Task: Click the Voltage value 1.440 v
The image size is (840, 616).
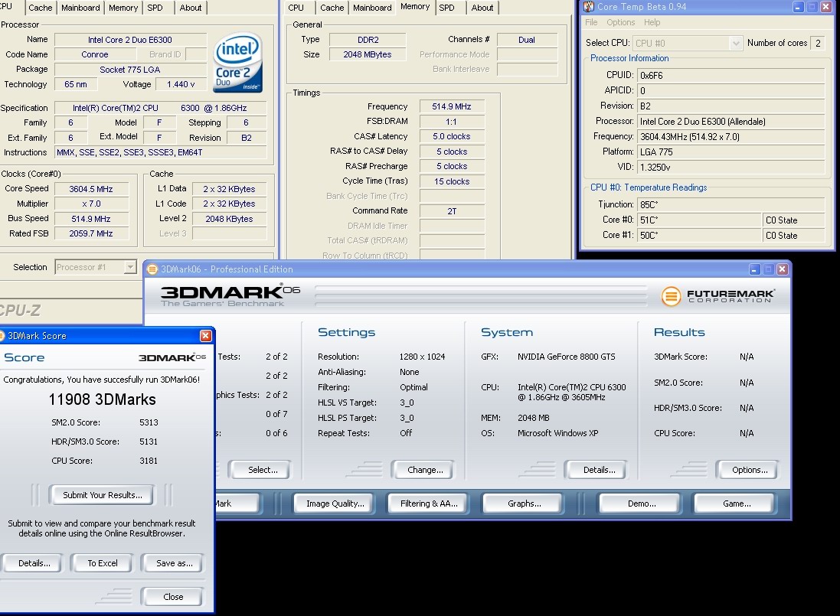Action: click(181, 84)
